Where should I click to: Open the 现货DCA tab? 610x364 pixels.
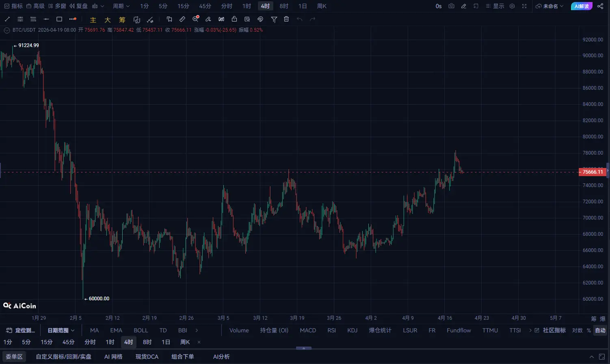[x=147, y=357]
